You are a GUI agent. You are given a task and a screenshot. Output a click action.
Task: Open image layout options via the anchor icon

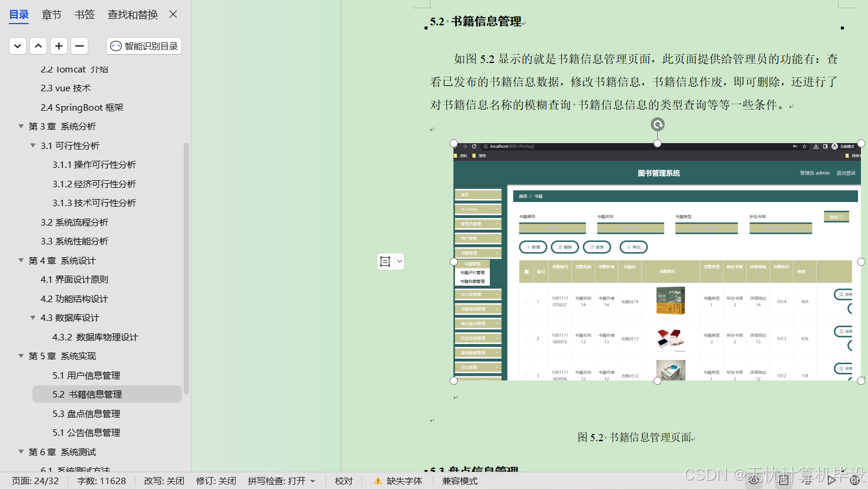(x=386, y=261)
